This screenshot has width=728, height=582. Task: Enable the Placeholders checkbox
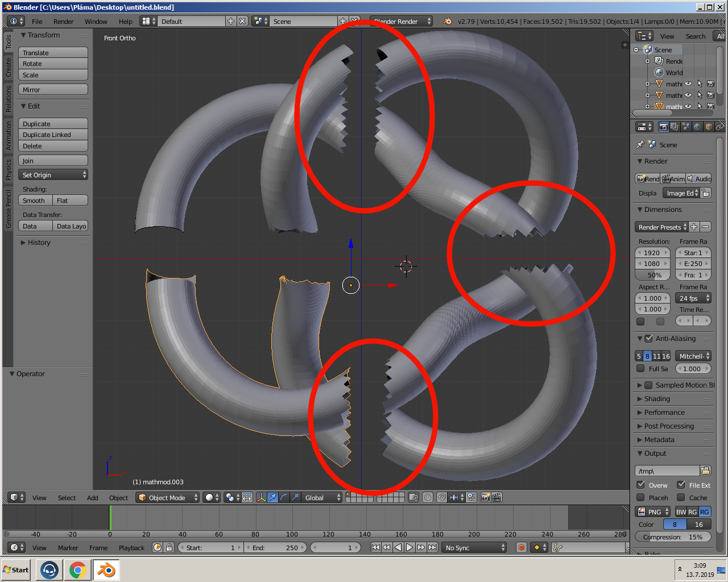click(640, 497)
